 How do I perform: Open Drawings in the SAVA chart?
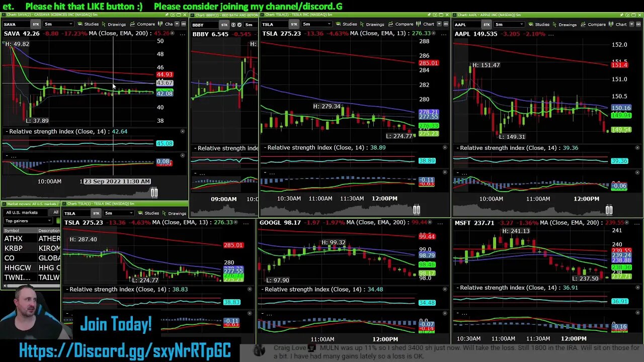pyautogui.click(x=113, y=24)
